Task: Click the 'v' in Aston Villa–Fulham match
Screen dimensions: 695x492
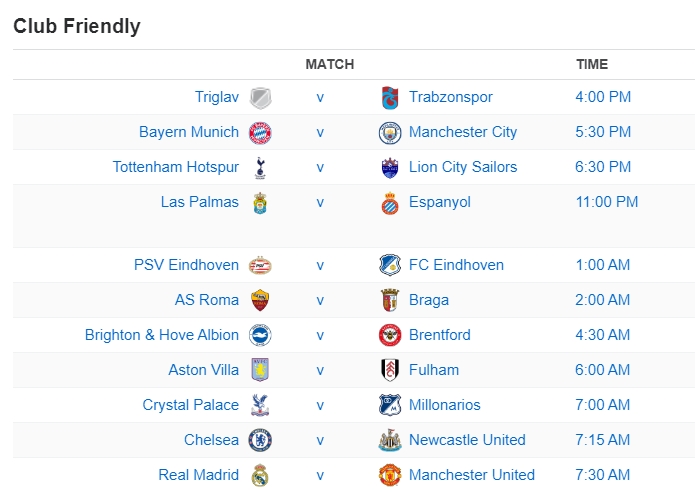Action: pyautogui.click(x=320, y=370)
